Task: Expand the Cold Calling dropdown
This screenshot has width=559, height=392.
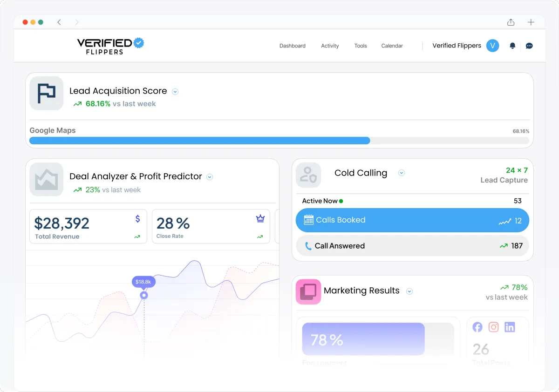Action: tap(402, 173)
